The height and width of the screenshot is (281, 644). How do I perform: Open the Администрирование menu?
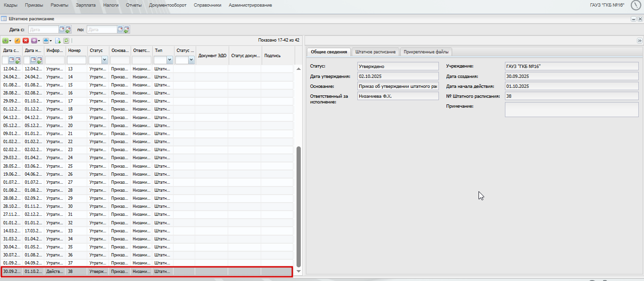point(250,5)
